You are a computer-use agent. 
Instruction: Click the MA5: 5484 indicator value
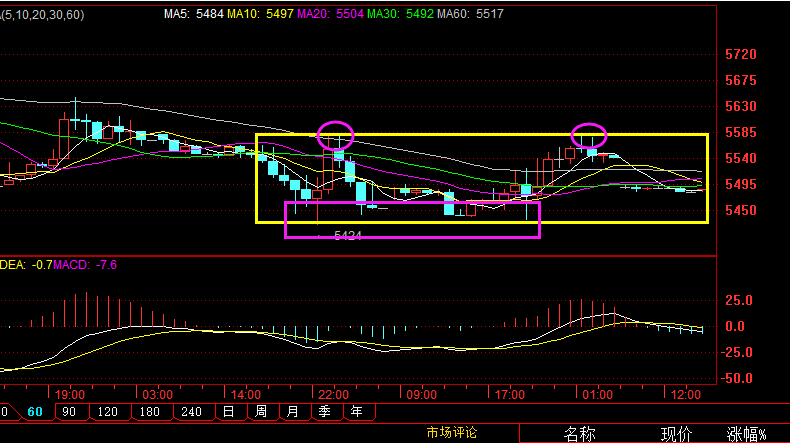tap(193, 14)
